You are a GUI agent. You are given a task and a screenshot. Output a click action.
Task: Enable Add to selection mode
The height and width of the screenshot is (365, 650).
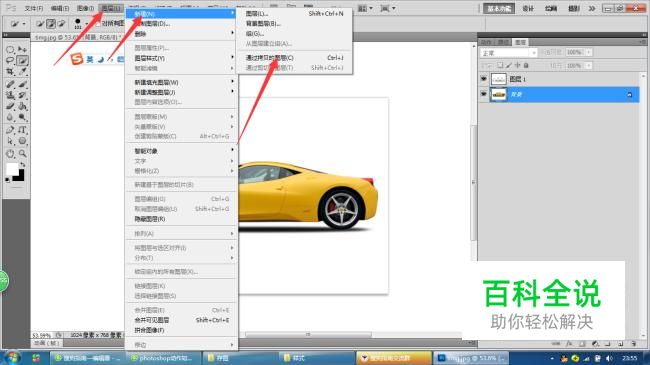pyautogui.click(x=51, y=24)
